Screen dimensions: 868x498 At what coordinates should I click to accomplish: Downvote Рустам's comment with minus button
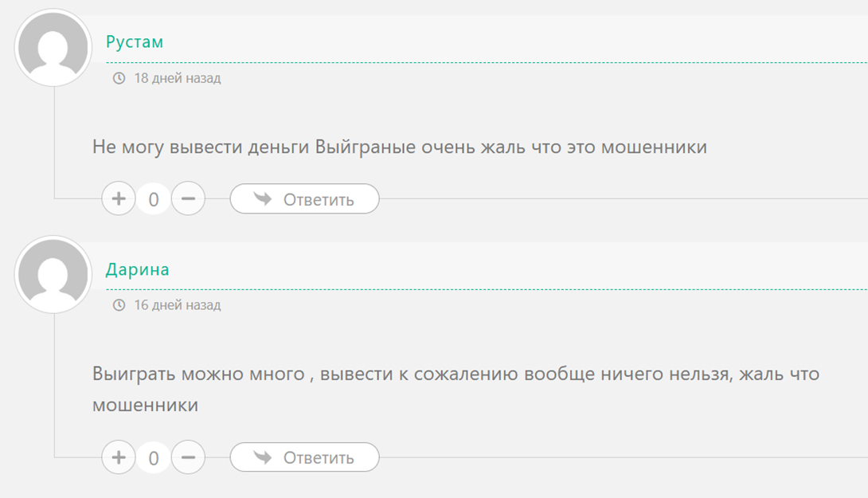click(188, 198)
